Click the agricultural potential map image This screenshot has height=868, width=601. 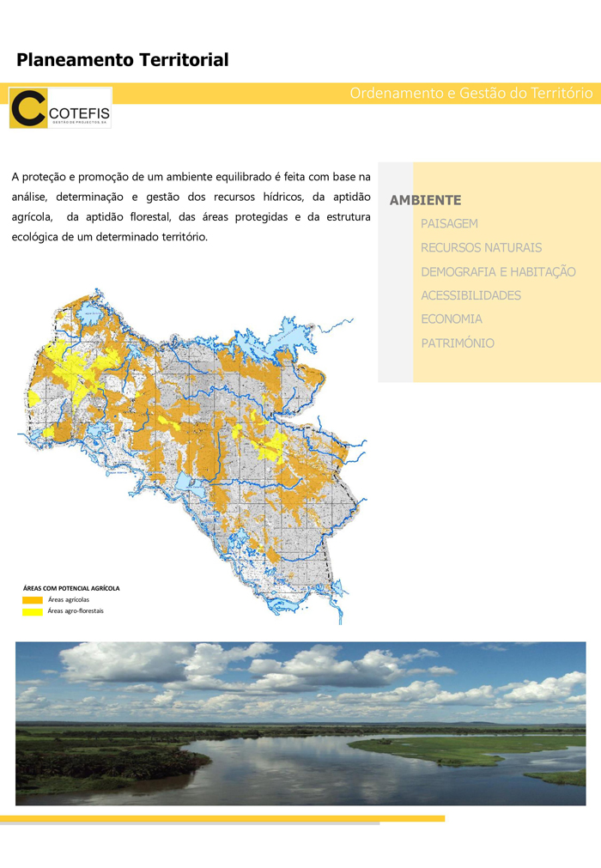[197, 446]
